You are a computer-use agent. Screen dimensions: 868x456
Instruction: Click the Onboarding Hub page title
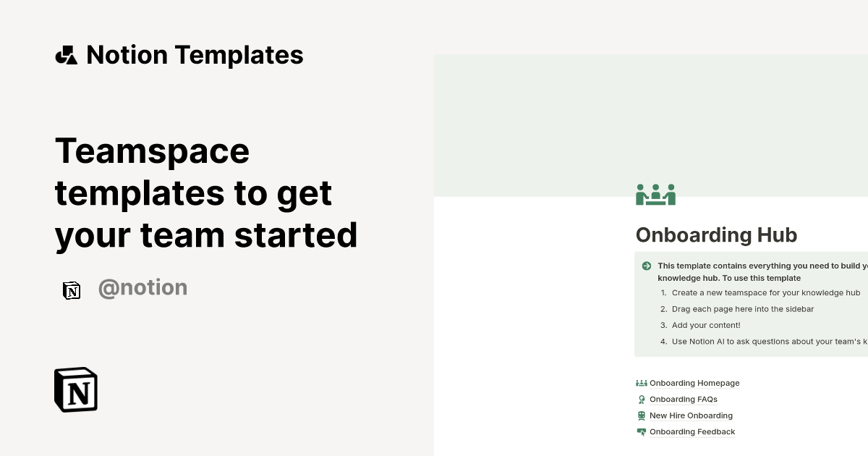tap(716, 235)
